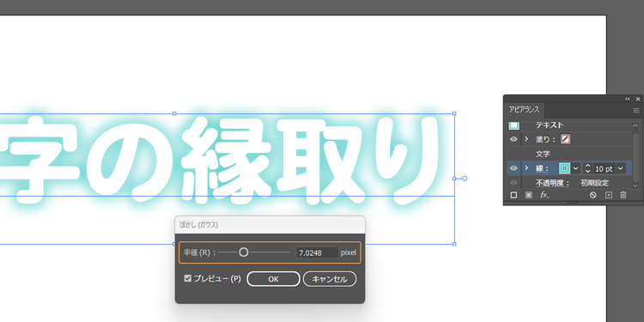Image resolution: width=644 pixels, height=322 pixels.
Task: Click the 不透明度 label link
Action: pyautogui.click(x=552, y=183)
